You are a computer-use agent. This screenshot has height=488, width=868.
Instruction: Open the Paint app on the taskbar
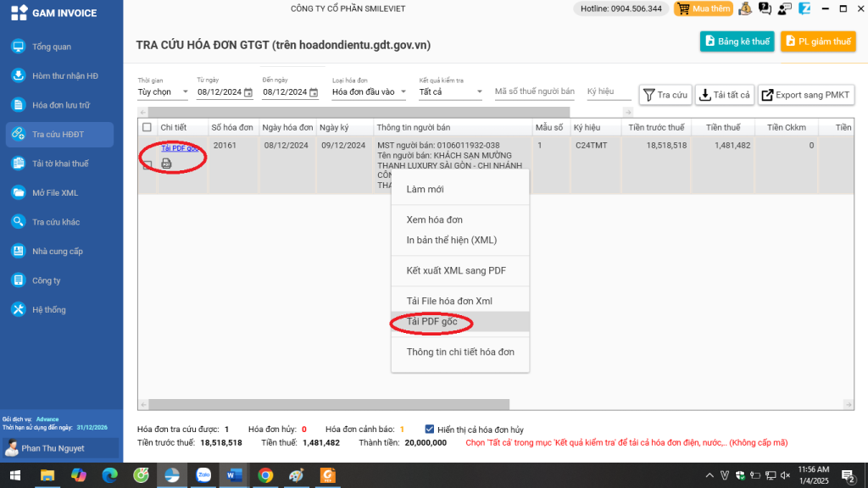click(297, 476)
